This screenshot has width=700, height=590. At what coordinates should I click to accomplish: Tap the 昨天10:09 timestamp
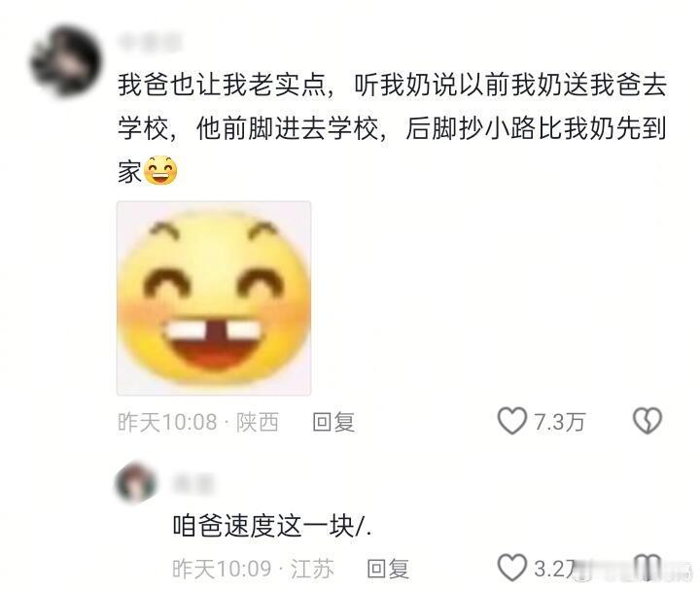(x=222, y=569)
